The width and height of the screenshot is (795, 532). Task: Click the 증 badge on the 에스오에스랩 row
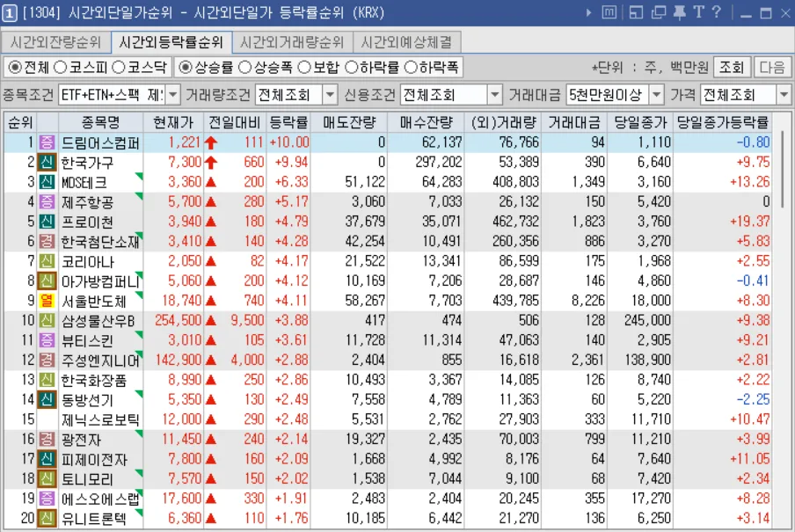point(47,499)
